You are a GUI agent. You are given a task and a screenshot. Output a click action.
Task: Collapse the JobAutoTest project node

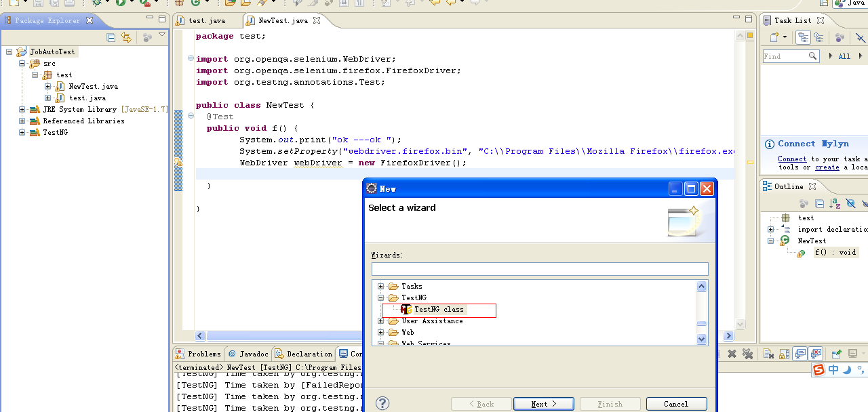9,52
